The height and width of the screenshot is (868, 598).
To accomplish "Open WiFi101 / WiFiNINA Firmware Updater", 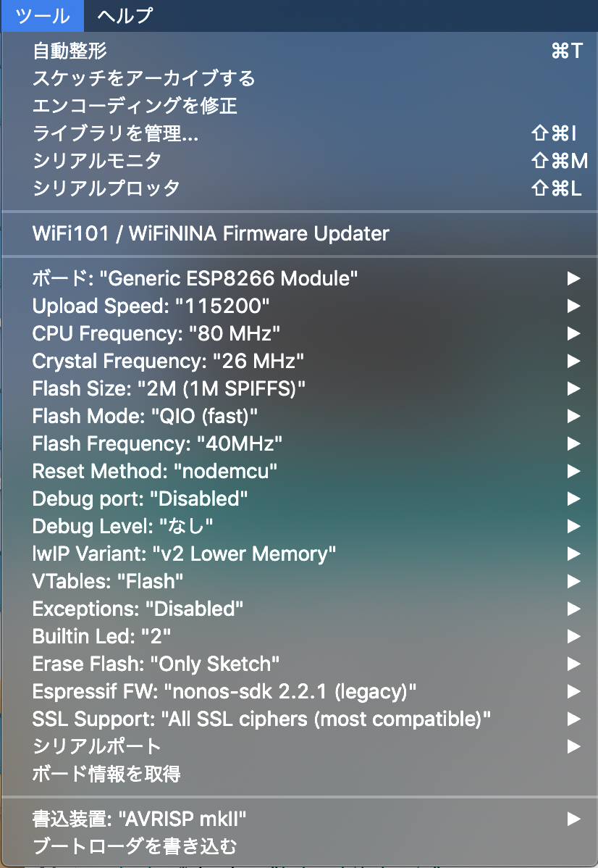I will click(211, 233).
